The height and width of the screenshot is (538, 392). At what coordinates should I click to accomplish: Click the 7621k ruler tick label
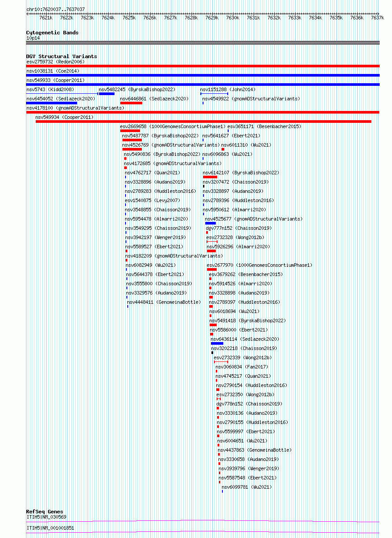[46, 18]
